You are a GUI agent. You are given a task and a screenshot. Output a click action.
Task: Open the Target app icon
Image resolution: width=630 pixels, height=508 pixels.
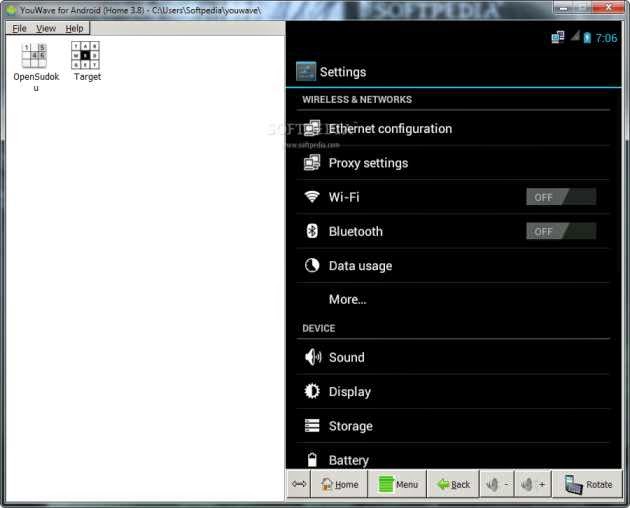[x=85, y=55]
